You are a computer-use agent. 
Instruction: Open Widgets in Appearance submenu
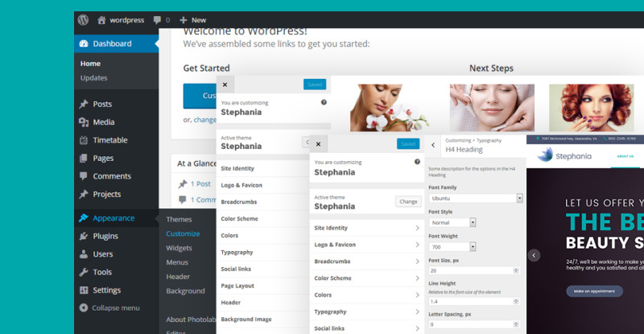coord(179,248)
